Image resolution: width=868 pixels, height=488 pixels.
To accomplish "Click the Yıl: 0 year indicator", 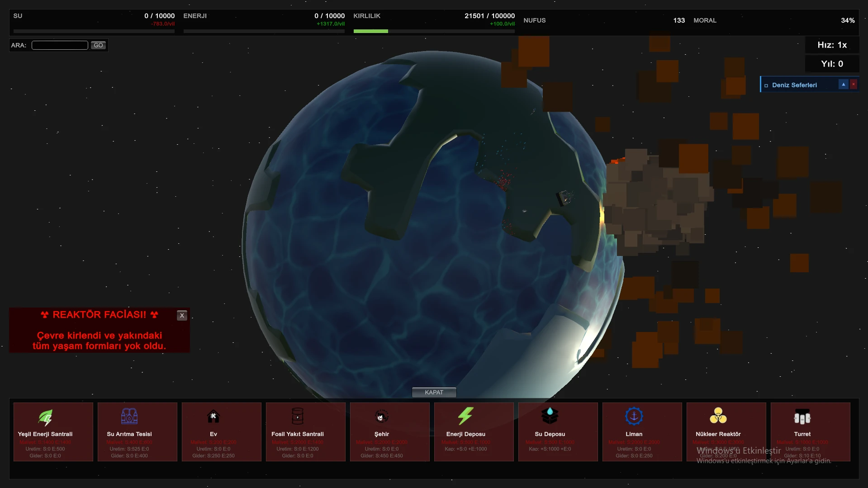I will 832,64.
